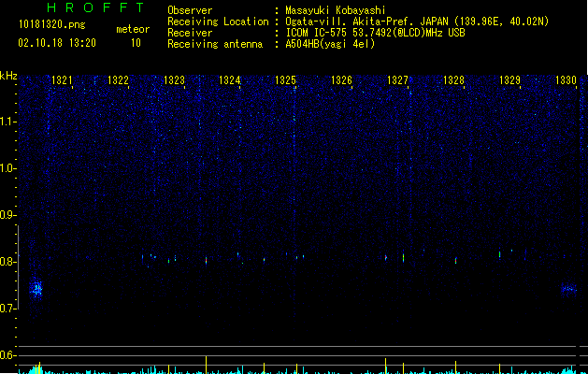The image size is (588, 374).
Task: Click the 1324 time marker
Action: (x=230, y=80)
